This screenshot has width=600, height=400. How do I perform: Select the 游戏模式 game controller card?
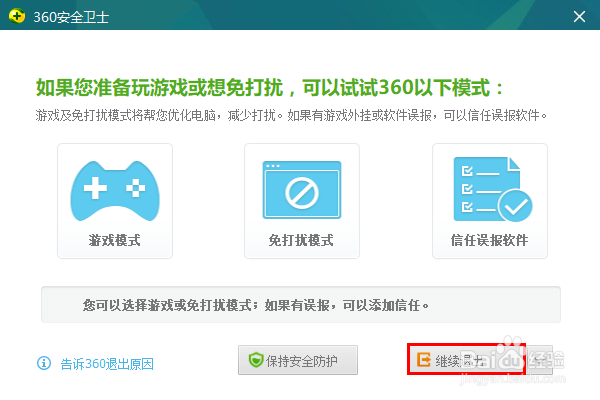tap(115, 201)
